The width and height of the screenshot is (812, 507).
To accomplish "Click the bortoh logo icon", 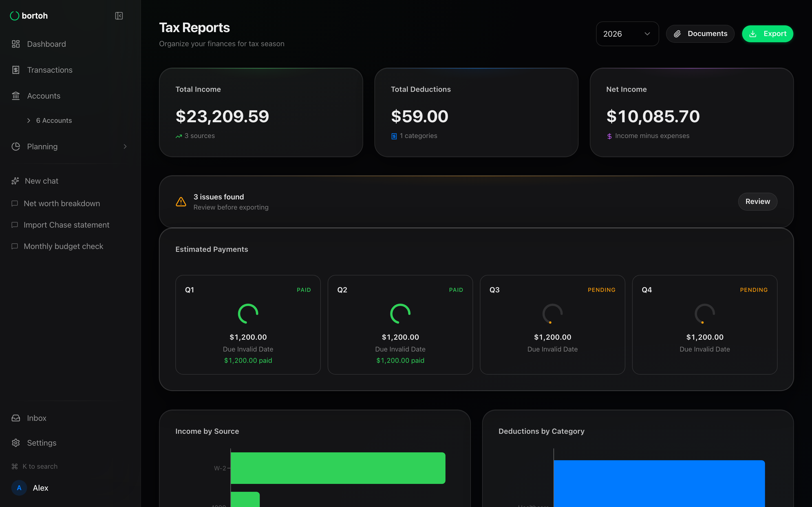I will 14,16.
